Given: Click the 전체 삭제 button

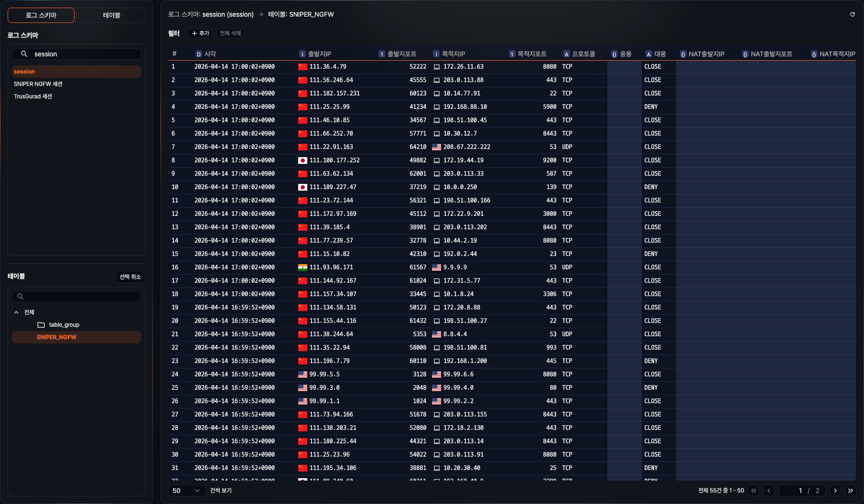Looking at the screenshot, I should (230, 33).
